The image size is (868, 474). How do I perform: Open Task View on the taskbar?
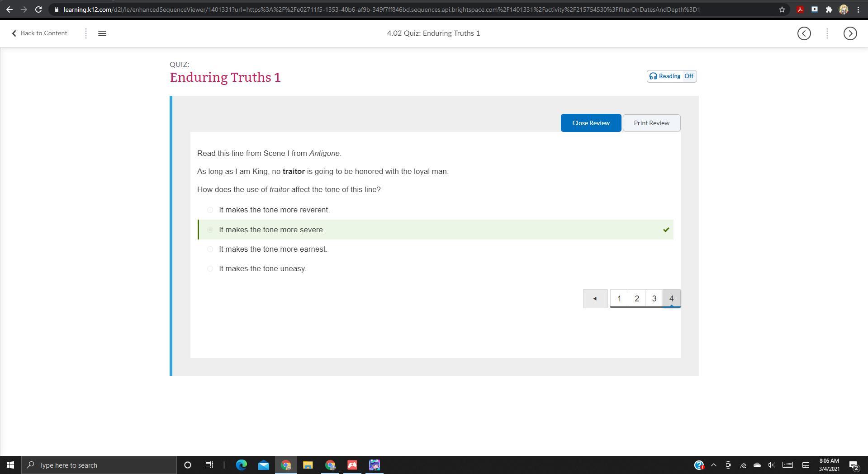209,465
